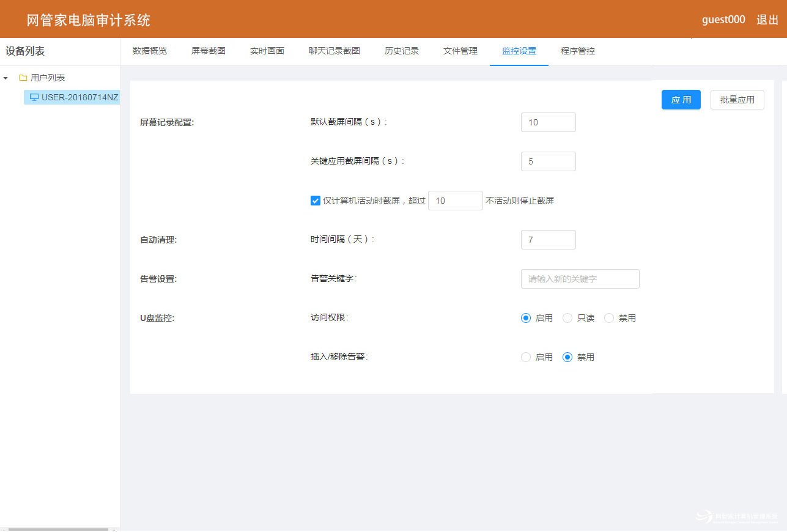Select the 监控设置 tab
This screenshot has height=532, width=787.
(x=519, y=51)
